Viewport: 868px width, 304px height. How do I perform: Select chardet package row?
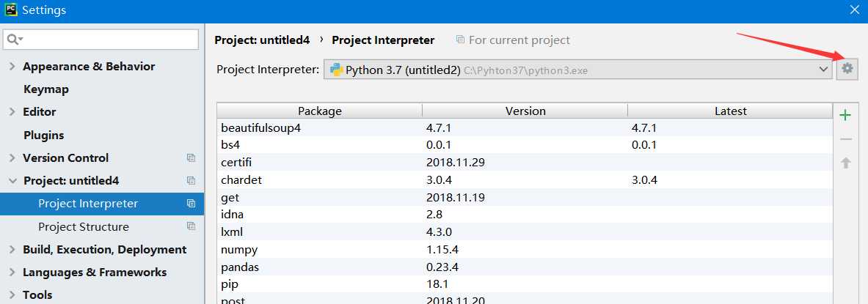[x=524, y=180]
